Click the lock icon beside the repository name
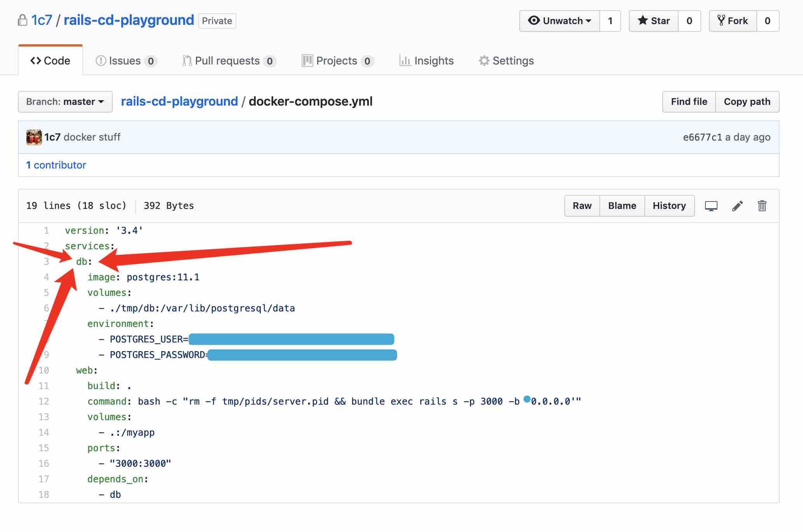Screen dimensions: 803x532 point(21,19)
